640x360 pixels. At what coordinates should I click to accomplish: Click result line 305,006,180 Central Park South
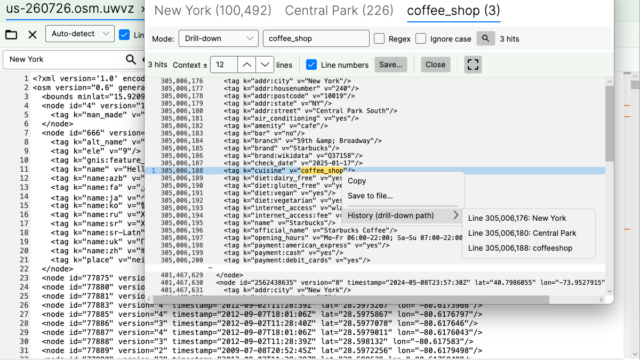(310, 111)
